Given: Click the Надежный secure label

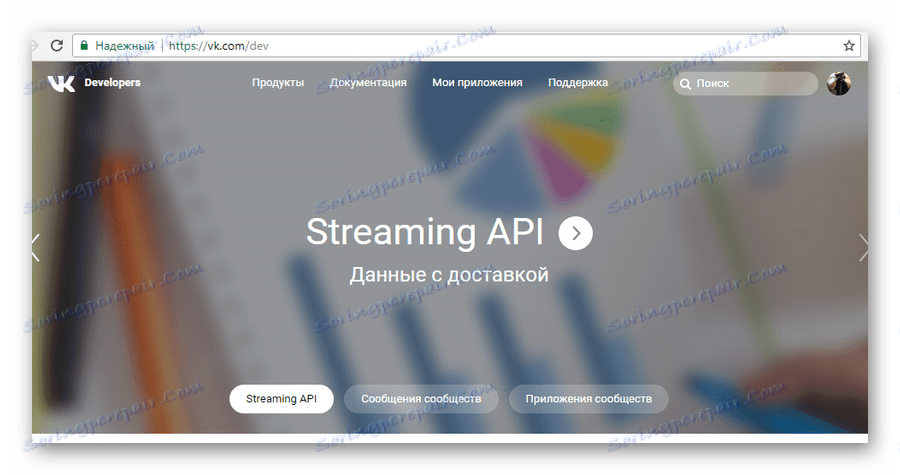Looking at the screenshot, I should click(125, 46).
